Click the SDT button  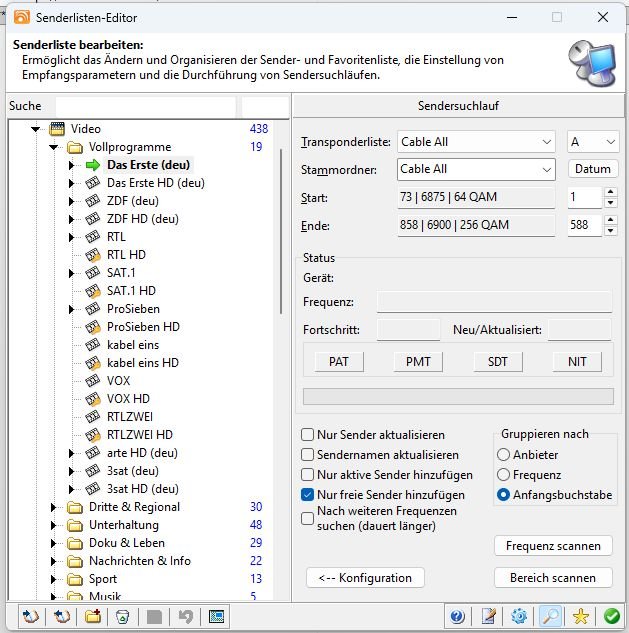point(497,361)
